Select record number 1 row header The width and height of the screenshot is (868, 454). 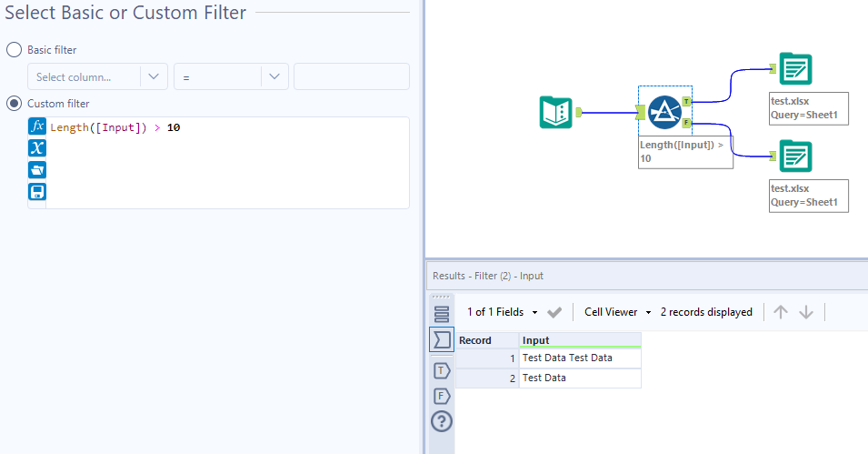487,358
